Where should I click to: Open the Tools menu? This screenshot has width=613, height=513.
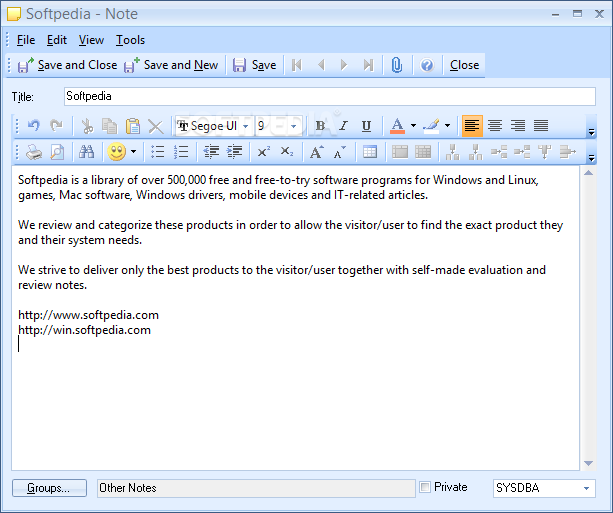click(x=130, y=40)
